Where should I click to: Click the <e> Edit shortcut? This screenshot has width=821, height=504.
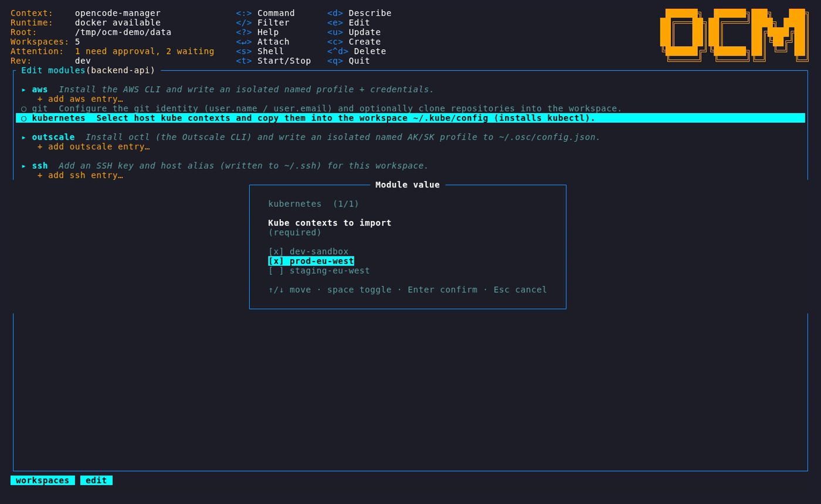click(349, 22)
